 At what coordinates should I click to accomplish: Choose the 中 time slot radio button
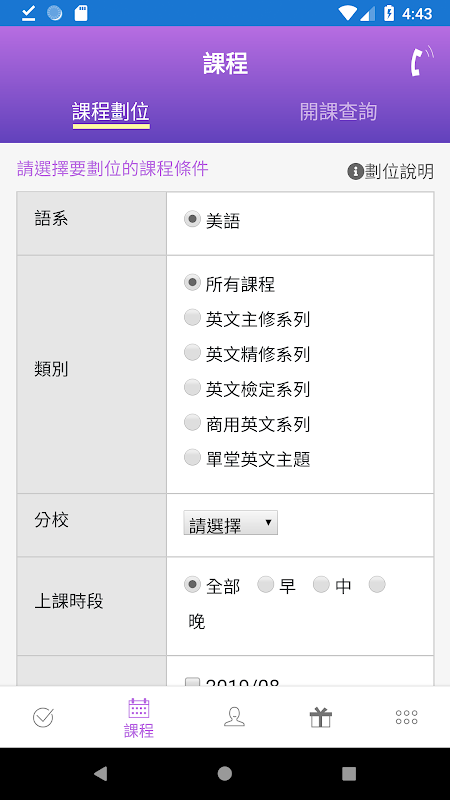pos(321,585)
